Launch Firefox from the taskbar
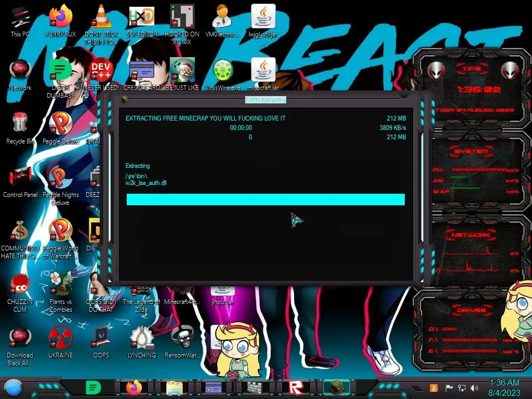This screenshot has width=532, height=399. pyautogui.click(x=134, y=388)
